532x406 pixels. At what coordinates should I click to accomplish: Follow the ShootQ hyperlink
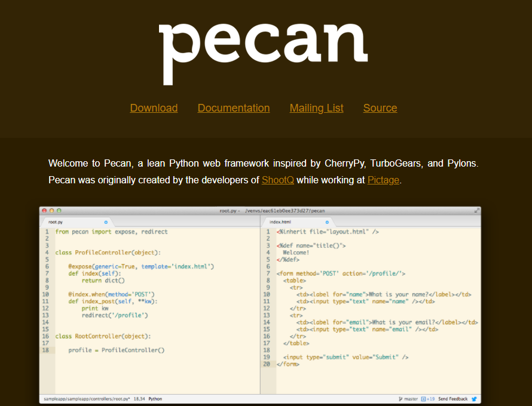click(x=277, y=180)
